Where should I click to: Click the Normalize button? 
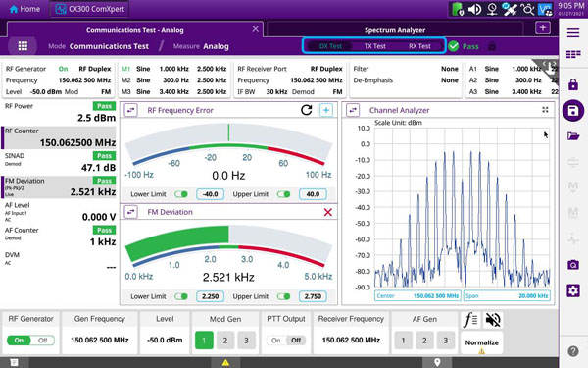(x=482, y=342)
